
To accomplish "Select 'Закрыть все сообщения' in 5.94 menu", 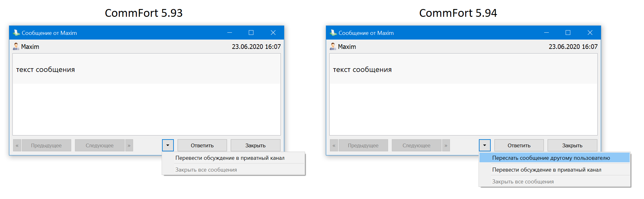I will point(555,182).
